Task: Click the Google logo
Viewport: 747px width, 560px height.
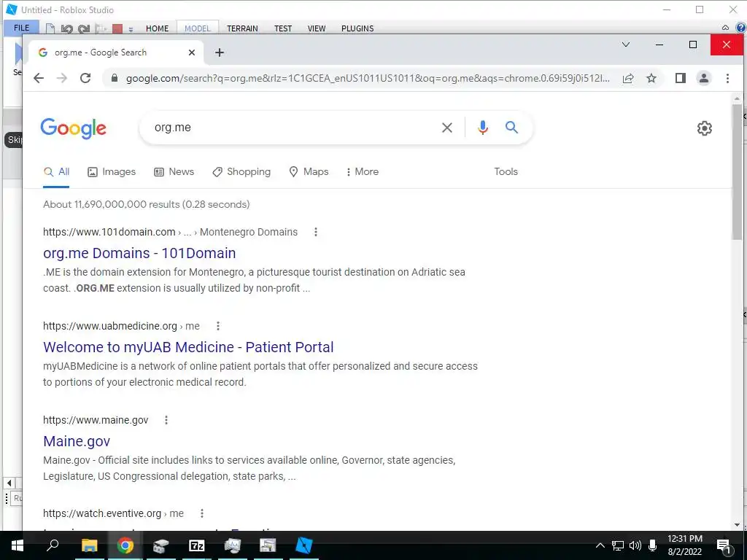Action: pyautogui.click(x=74, y=128)
